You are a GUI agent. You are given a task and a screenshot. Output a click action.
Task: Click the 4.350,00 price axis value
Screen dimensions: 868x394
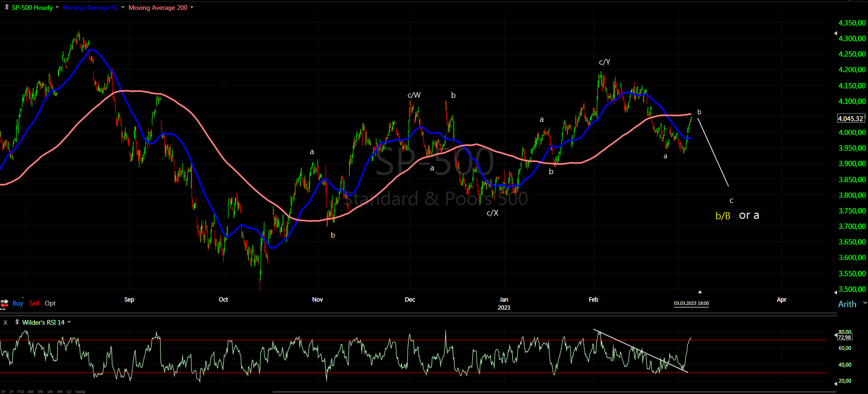pos(852,23)
